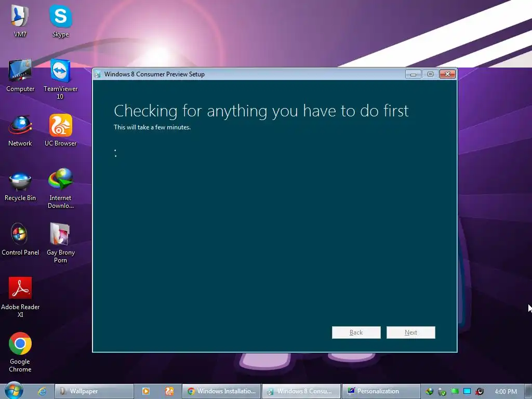Close the Windows 8 Consumer Preview Setup
Image resolution: width=532 pixels, height=399 pixels.
(447, 74)
